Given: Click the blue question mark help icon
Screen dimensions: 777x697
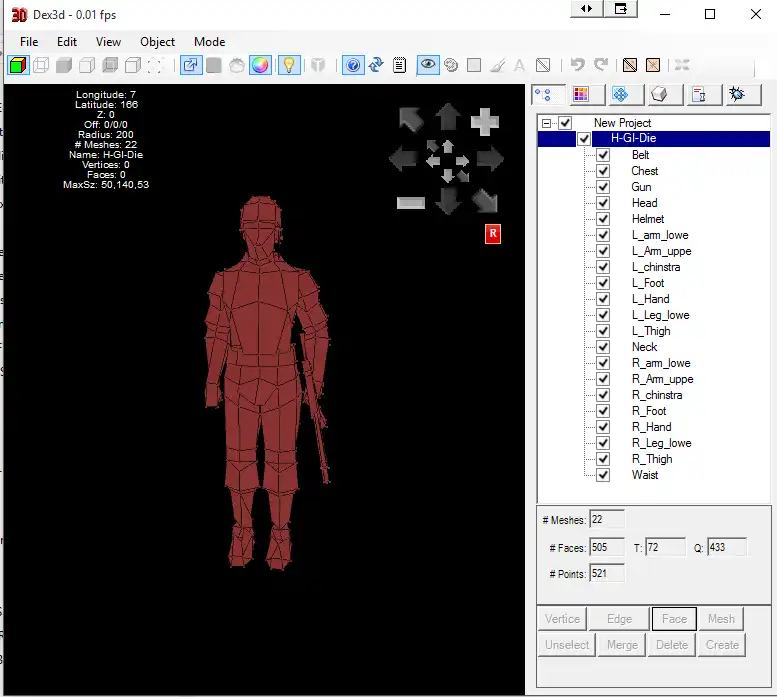Looking at the screenshot, I should tap(353, 65).
